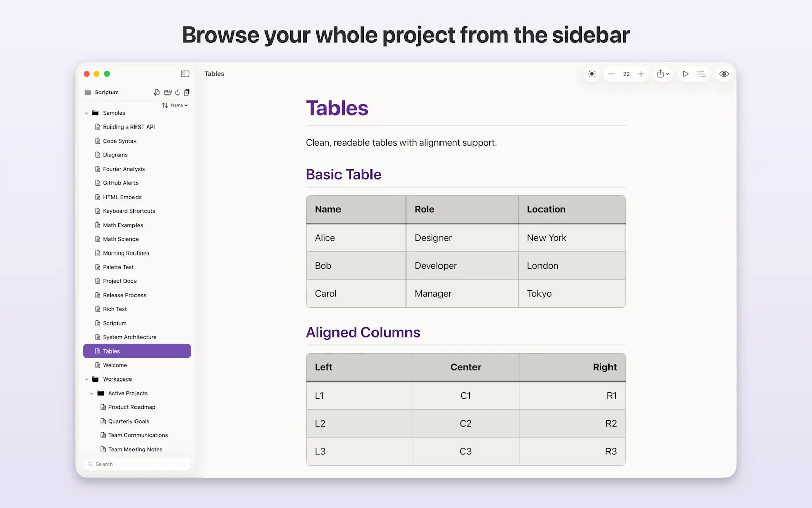Click the font size value 22
The width and height of the screenshot is (812, 508).
tap(626, 74)
